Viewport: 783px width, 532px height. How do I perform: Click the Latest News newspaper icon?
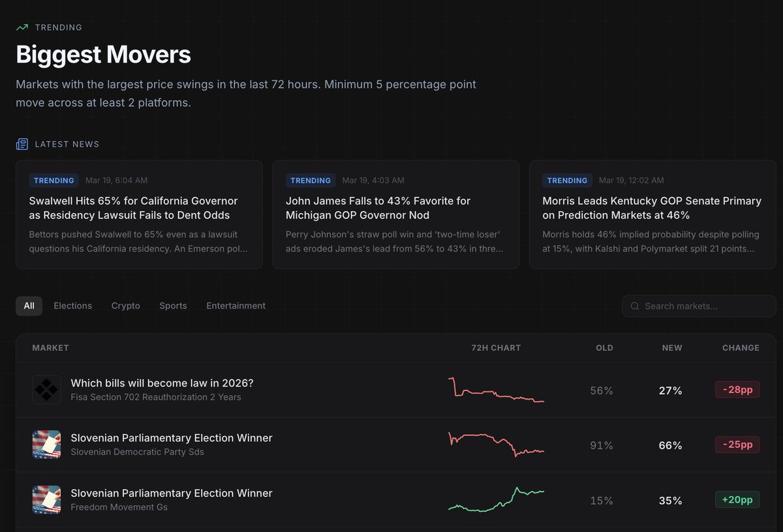22,144
